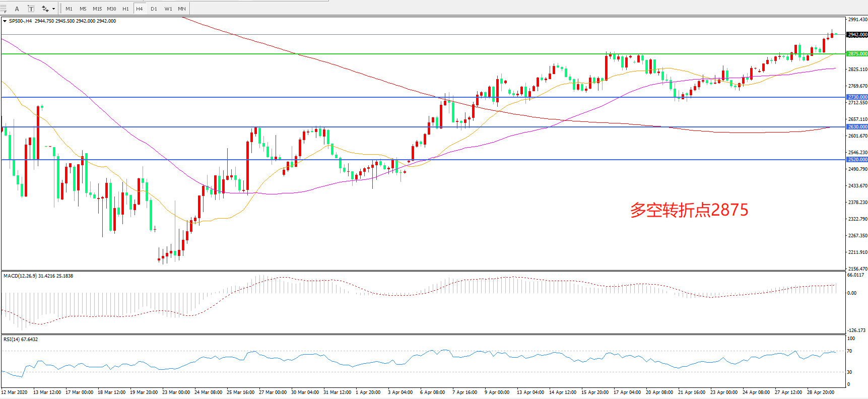This screenshot has width=868, height=399.
Task: Click the 2875.000 green price level label
Action: (857, 54)
